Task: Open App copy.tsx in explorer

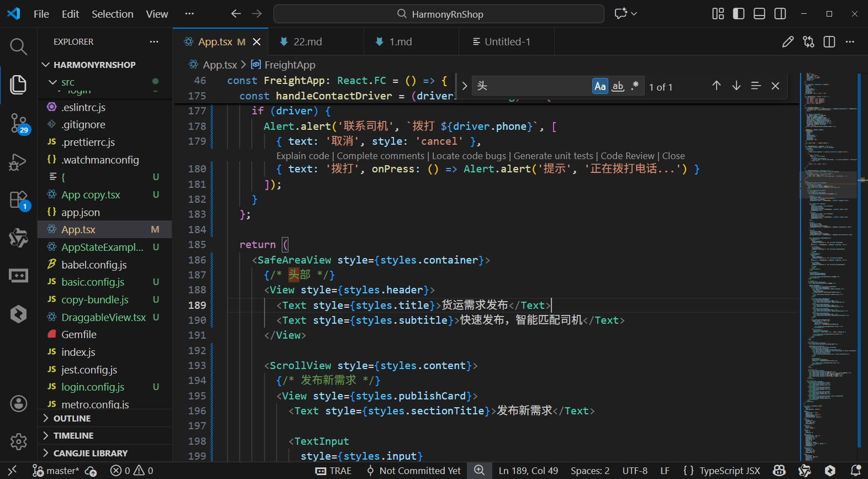Action: [105, 194]
